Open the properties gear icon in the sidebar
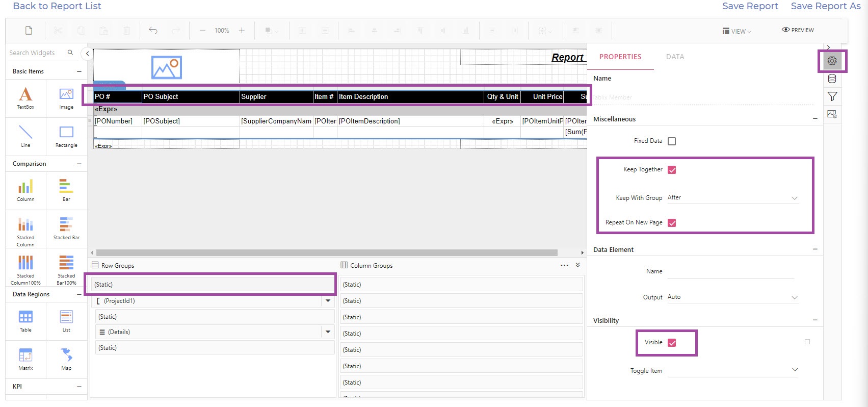The image size is (868, 407). coord(832,61)
